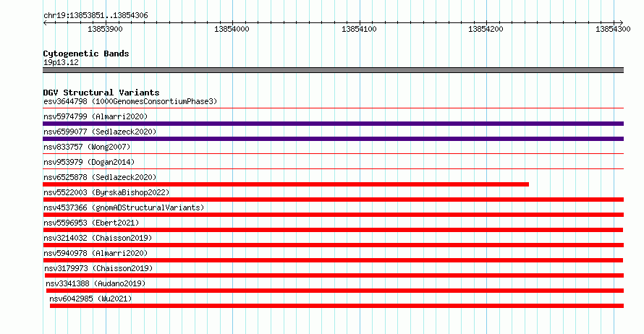Click ruler position 13854100
The height and width of the screenshot is (334, 644).
point(359,29)
